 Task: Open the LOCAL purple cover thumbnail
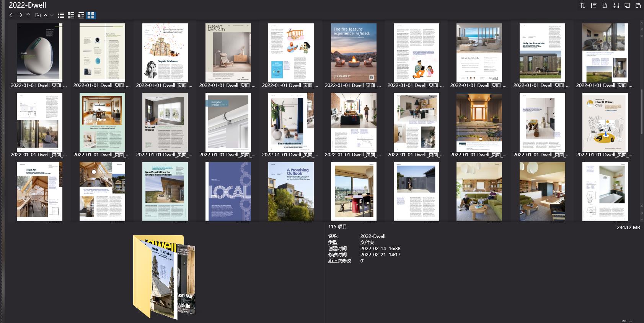228,192
